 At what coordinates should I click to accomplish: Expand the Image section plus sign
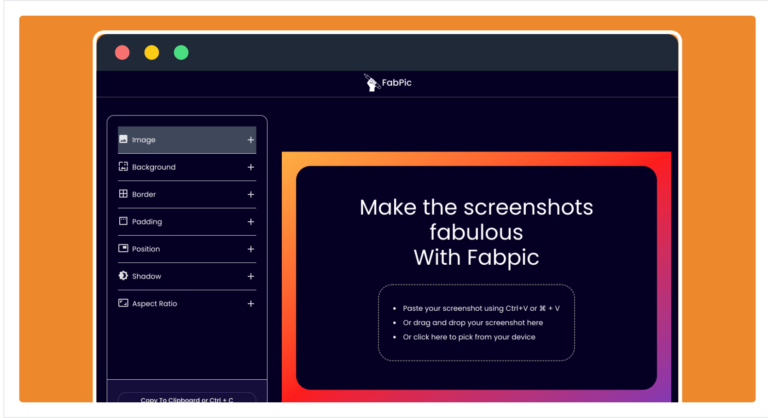tap(251, 140)
